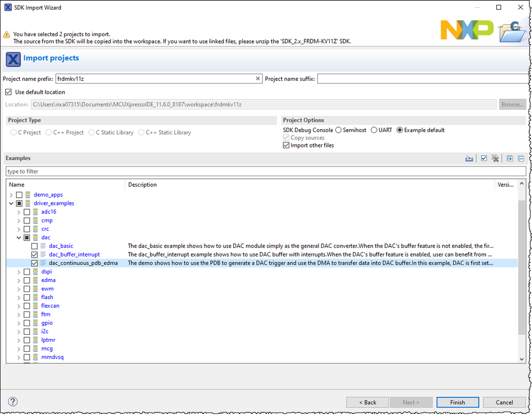Click the mcg category icon
This screenshot has height=415, width=532.
(x=35, y=348)
